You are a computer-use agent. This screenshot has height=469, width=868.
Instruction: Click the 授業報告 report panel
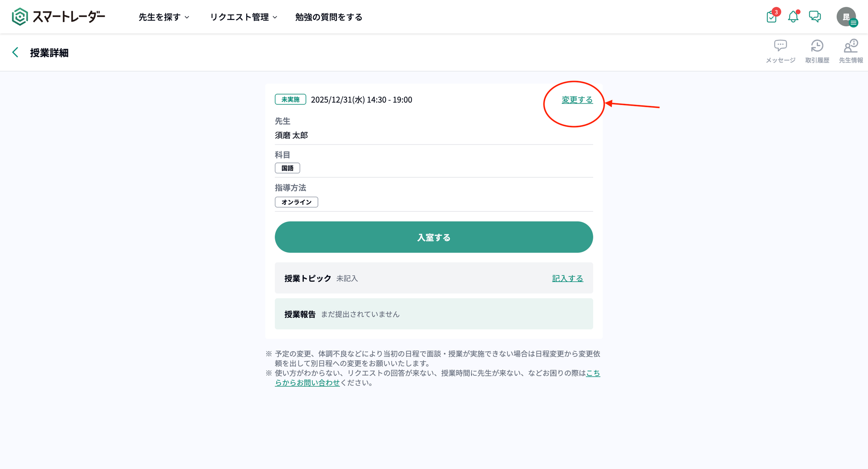pos(434,314)
